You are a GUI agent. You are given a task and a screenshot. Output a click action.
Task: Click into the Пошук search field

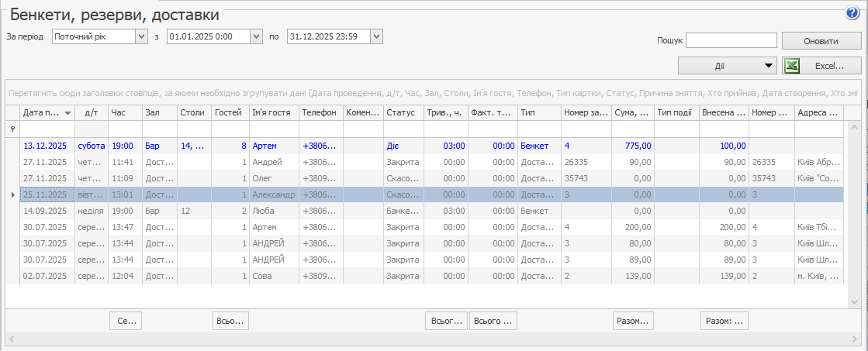[731, 40]
